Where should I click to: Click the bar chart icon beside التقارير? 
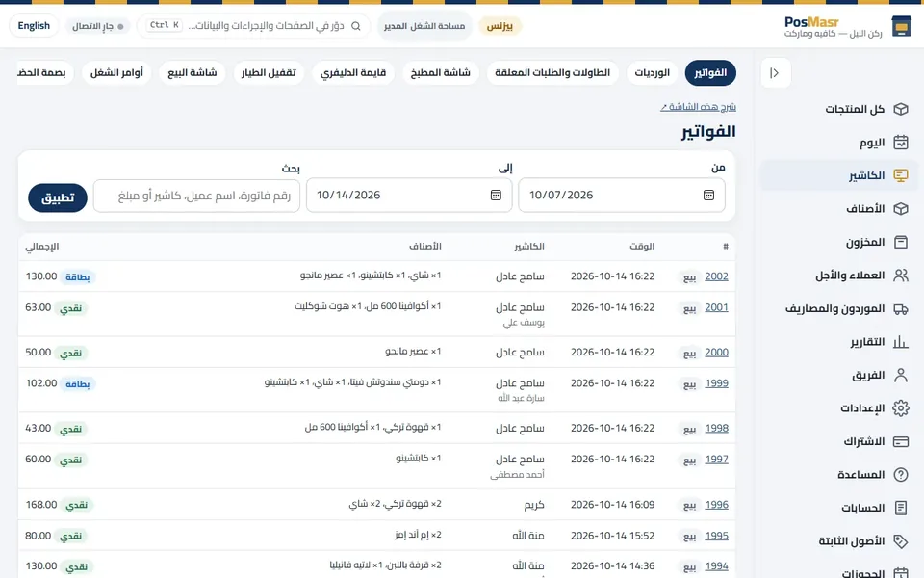pyautogui.click(x=901, y=342)
